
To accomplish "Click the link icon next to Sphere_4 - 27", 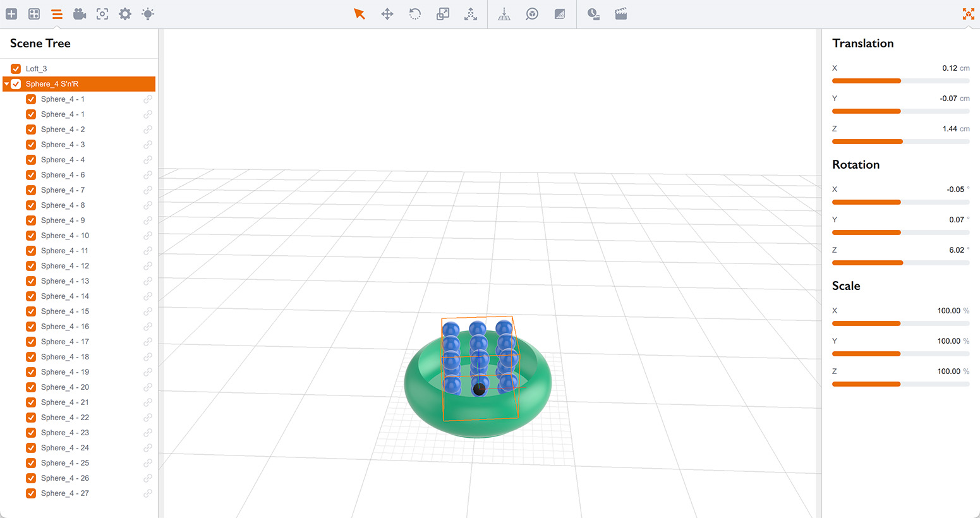I will (148, 493).
